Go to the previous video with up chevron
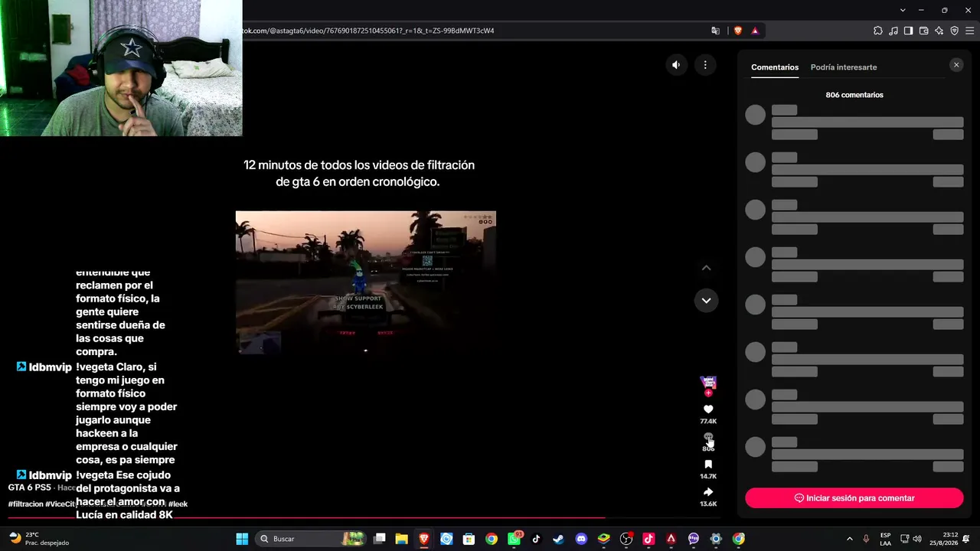The width and height of the screenshot is (980, 551). click(706, 268)
